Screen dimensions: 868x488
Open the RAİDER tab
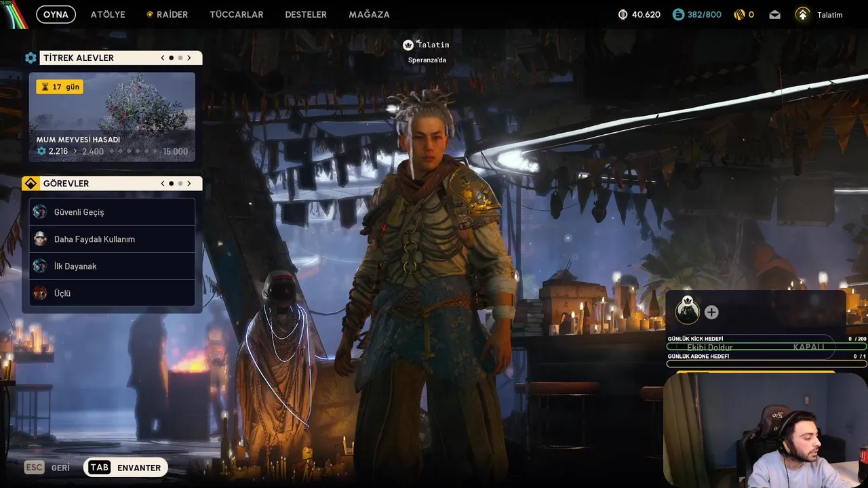coord(167,14)
